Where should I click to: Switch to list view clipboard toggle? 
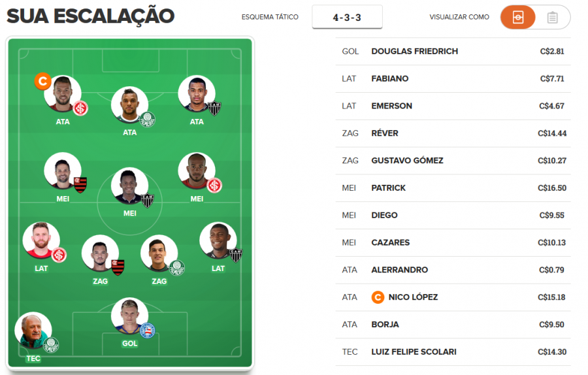tap(552, 18)
